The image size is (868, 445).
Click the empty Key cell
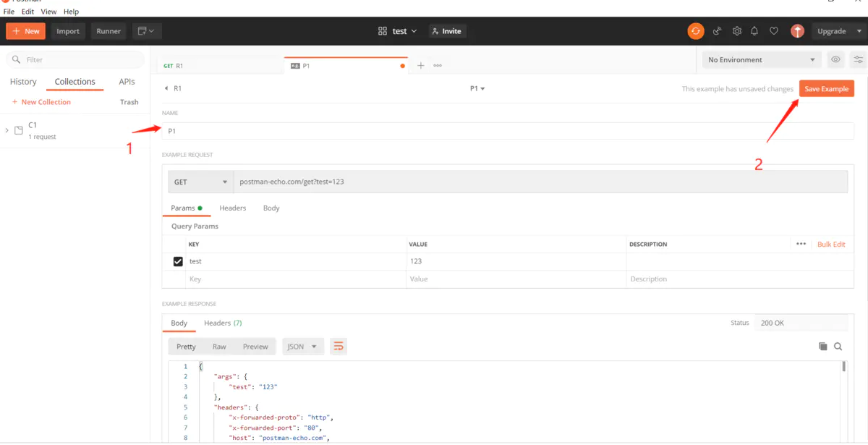pos(295,279)
